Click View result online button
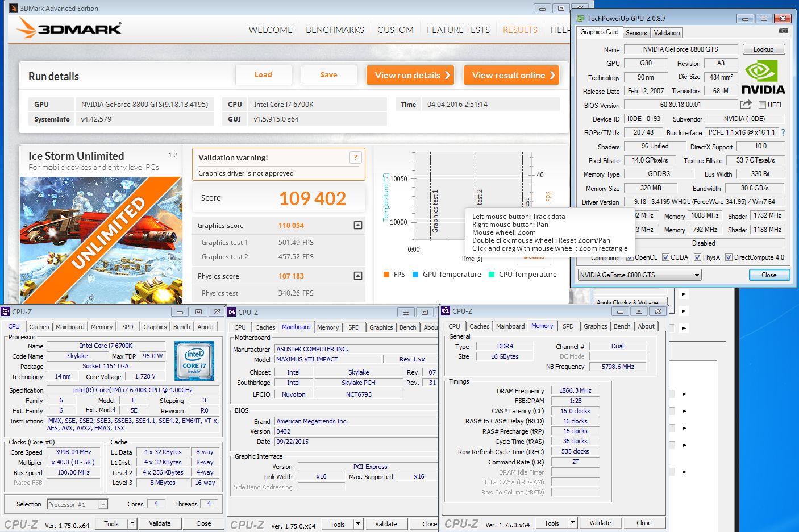The image size is (799, 532). pos(511,75)
